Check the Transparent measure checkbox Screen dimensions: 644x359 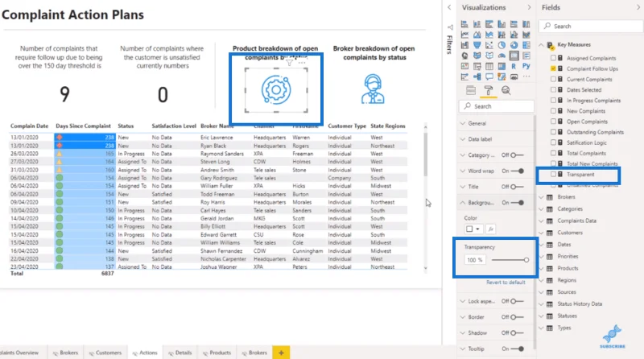553,174
